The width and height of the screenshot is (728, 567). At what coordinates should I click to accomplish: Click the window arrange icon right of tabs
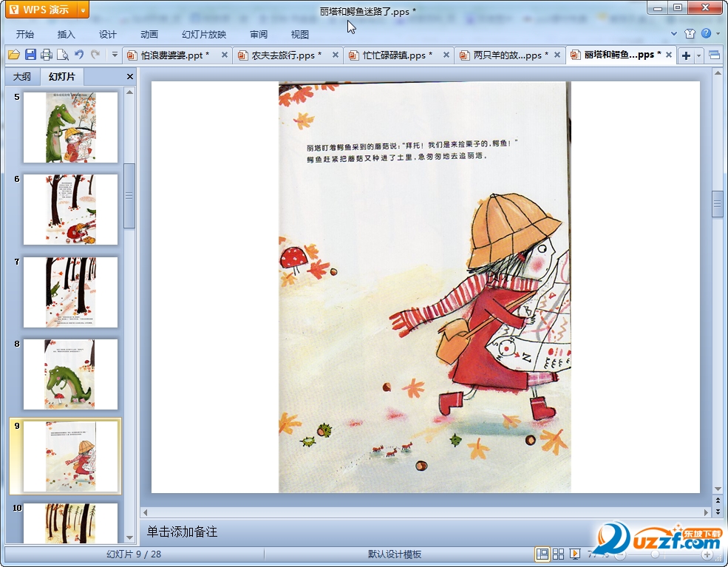pos(715,55)
